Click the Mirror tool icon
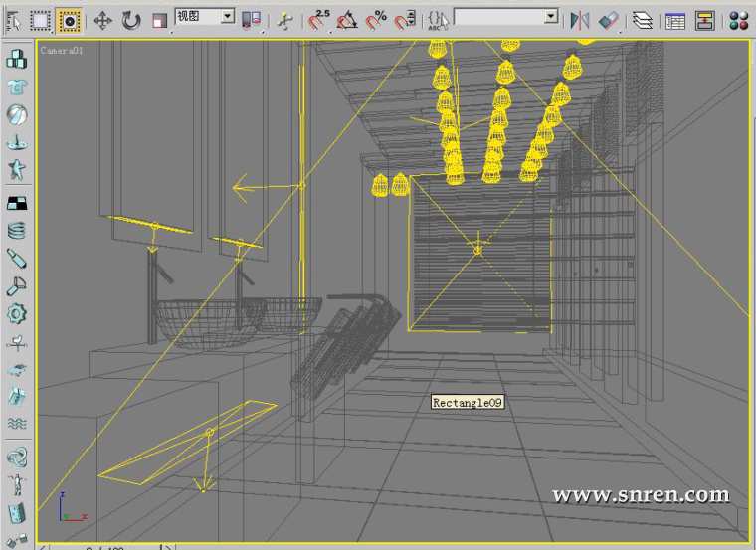 pos(580,21)
